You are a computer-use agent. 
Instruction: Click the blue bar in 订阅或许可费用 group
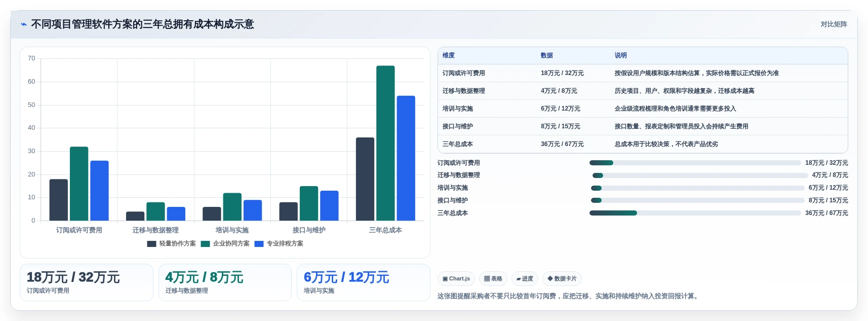(x=99, y=191)
